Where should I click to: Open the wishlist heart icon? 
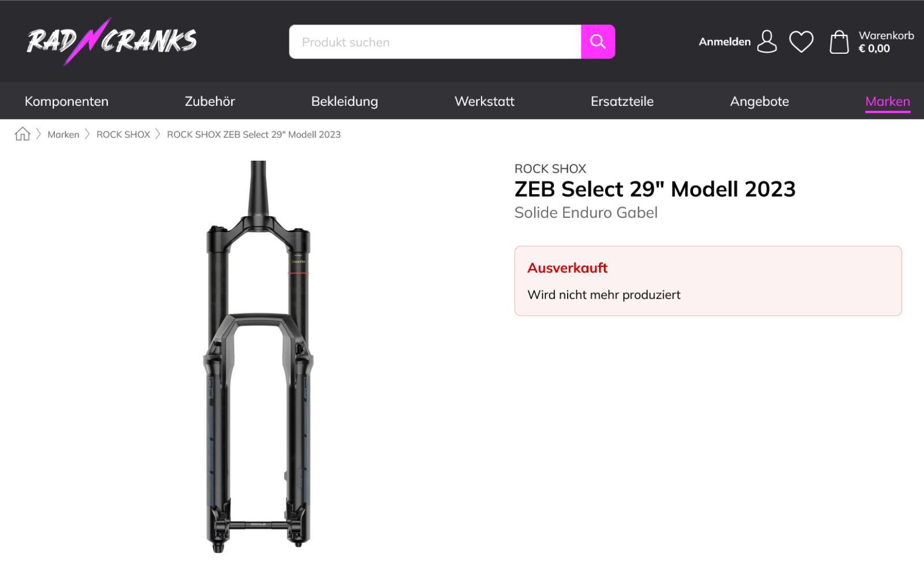pyautogui.click(x=801, y=42)
